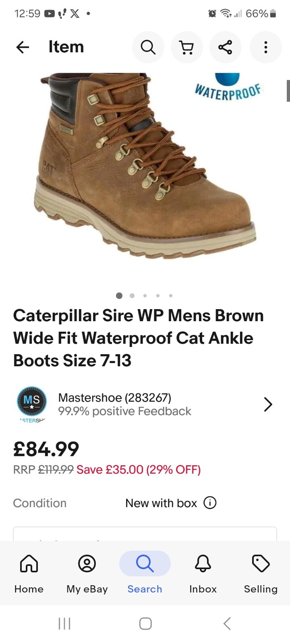
Task: Open the three-dot overflow menu
Action: point(265,47)
